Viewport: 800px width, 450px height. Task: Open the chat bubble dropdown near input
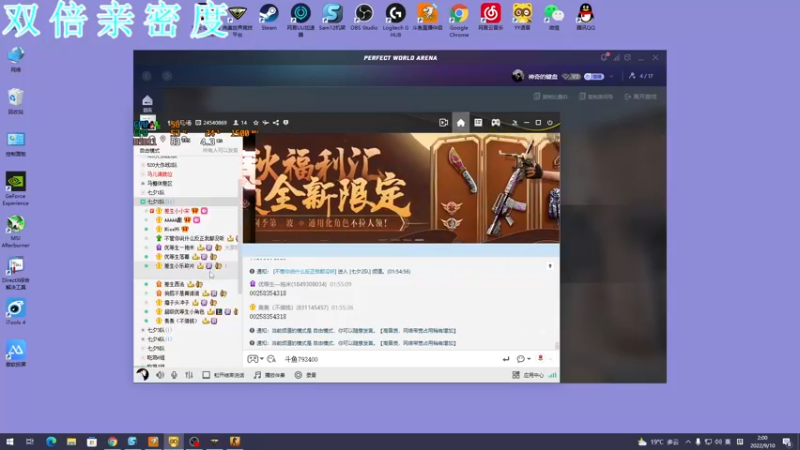(523, 359)
